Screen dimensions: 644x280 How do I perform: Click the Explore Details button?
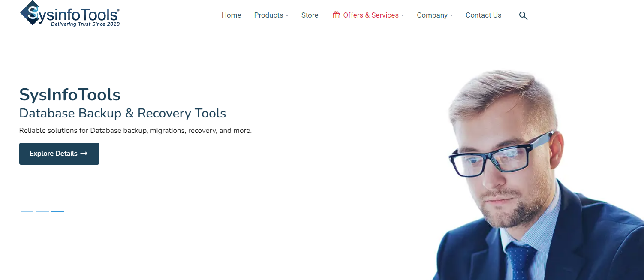tap(59, 154)
